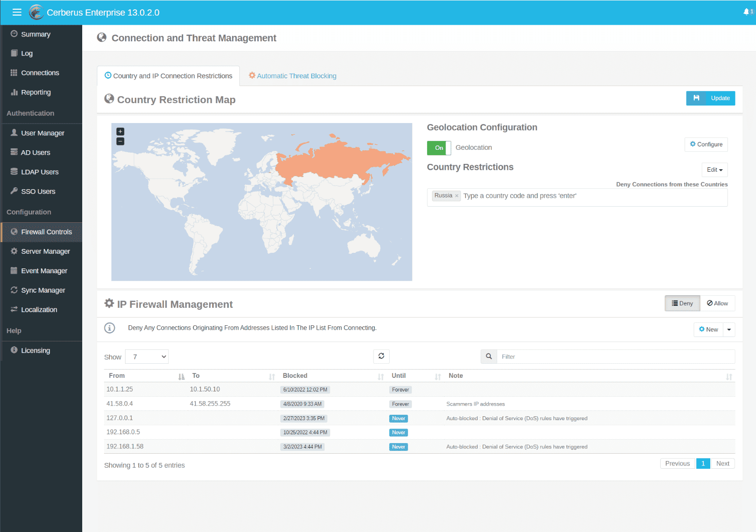Click the 41.58.255.255 To address
Screen dimensions: 756x532
210,404
